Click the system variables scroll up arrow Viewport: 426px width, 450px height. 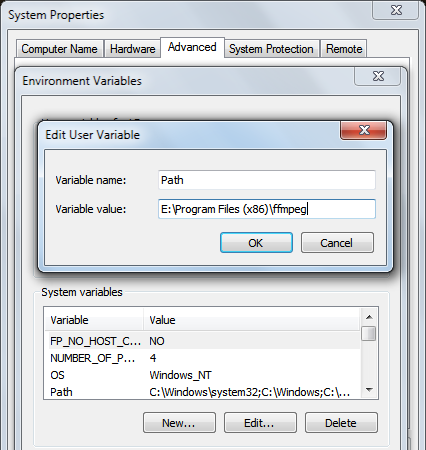pos(369,317)
